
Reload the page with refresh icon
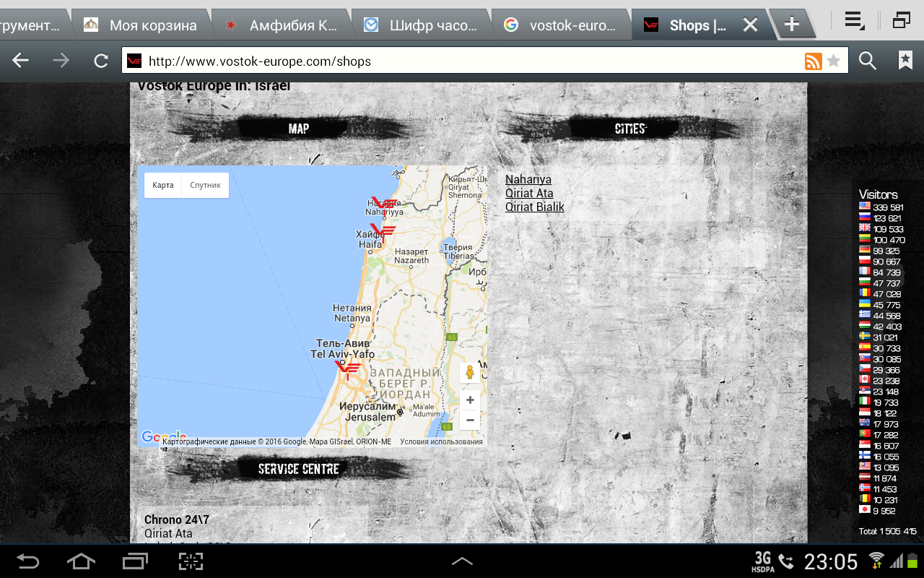(x=101, y=61)
